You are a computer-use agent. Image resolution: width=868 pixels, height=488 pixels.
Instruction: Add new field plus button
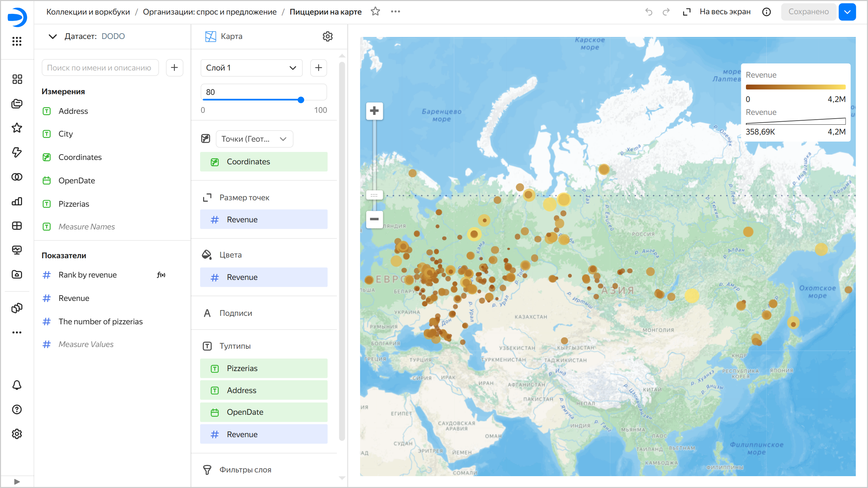(x=174, y=67)
